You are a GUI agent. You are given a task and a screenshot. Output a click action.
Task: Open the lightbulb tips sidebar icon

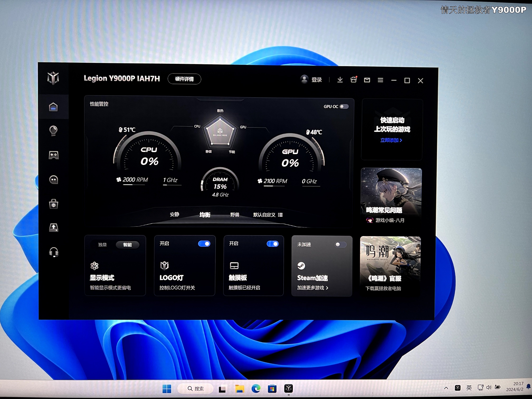(x=53, y=131)
